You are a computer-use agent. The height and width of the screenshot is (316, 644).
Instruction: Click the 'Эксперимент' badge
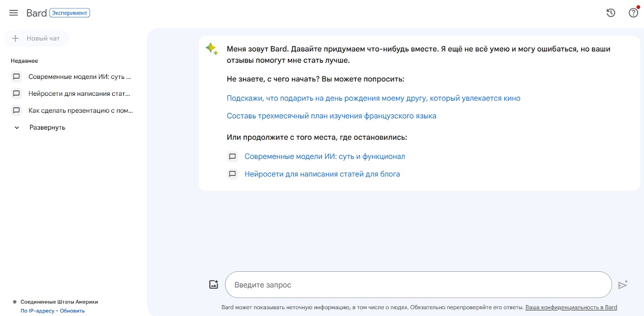pos(70,13)
